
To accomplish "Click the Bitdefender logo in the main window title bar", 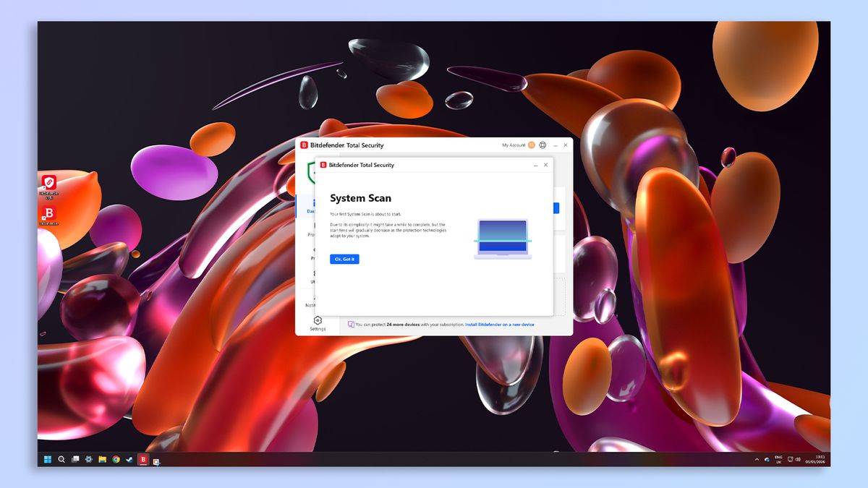I will pos(304,145).
